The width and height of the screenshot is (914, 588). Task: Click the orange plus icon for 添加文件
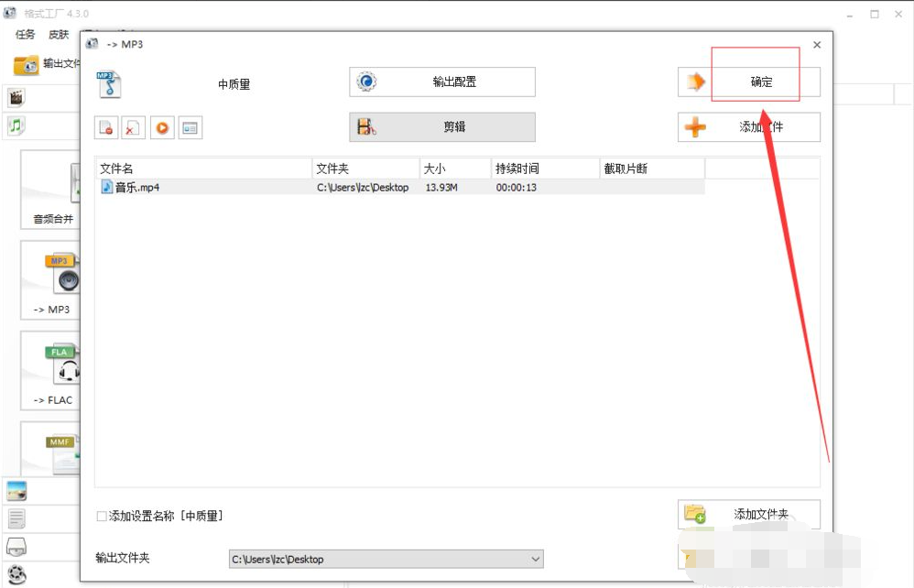coord(695,127)
